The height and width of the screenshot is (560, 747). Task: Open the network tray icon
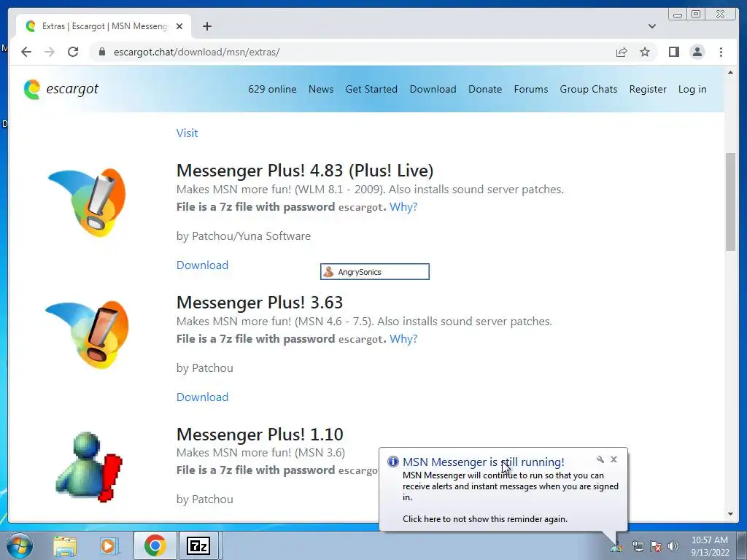click(x=638, y=547)
